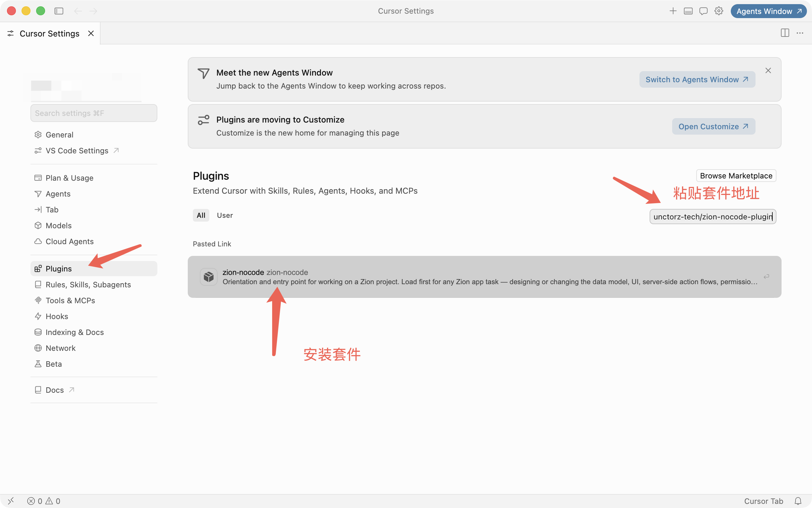Focus the Search settings field
812x508 pixels.
coord(94,113)
